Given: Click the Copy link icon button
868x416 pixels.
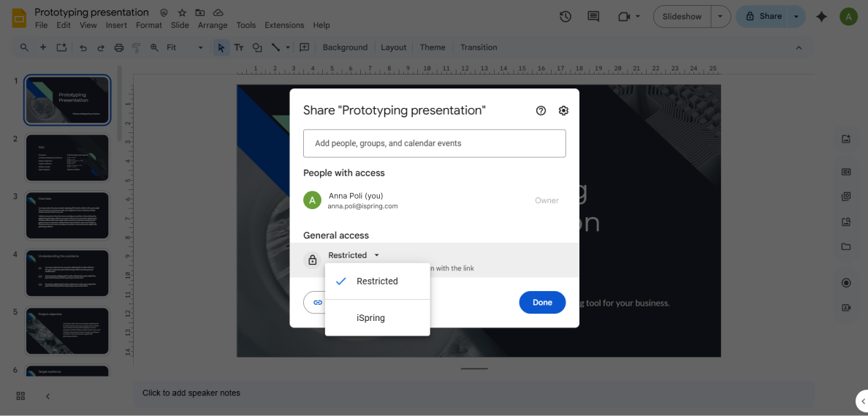Looking at the screenshot, I should pyautogui.click(x=318, y=303).
